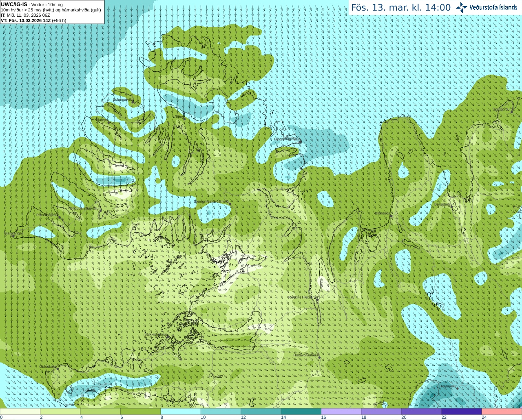Click the Blönduós place label

[x=383, y=213]
